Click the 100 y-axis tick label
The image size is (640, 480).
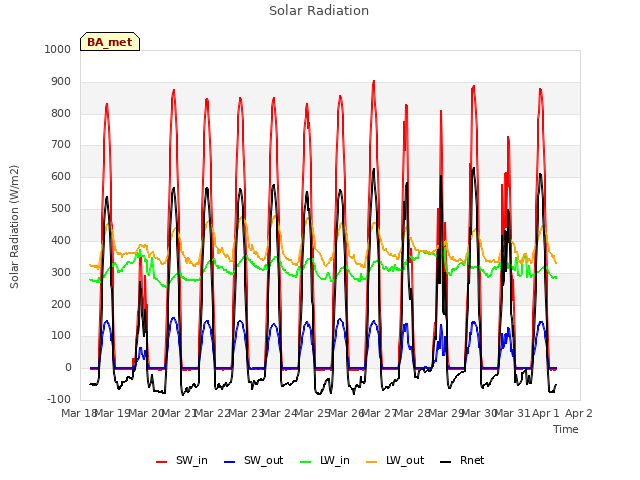[x=61, y=336]
